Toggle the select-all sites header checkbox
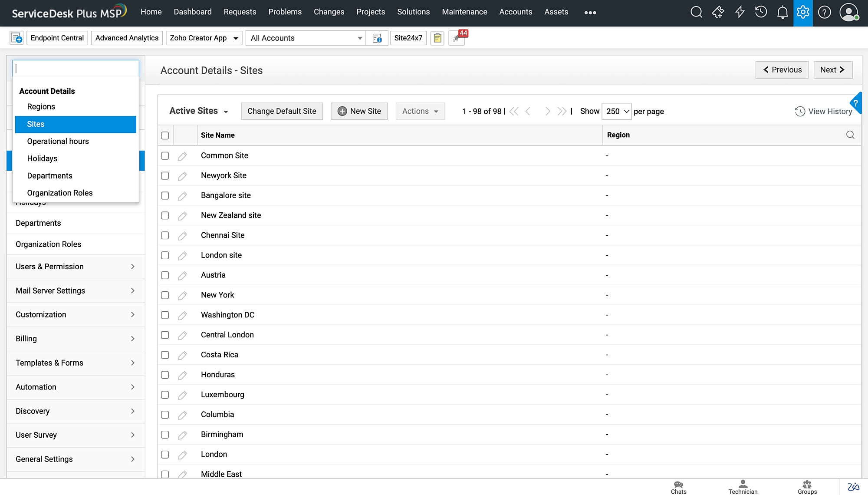Screen dimensions: 868x495 165,135
